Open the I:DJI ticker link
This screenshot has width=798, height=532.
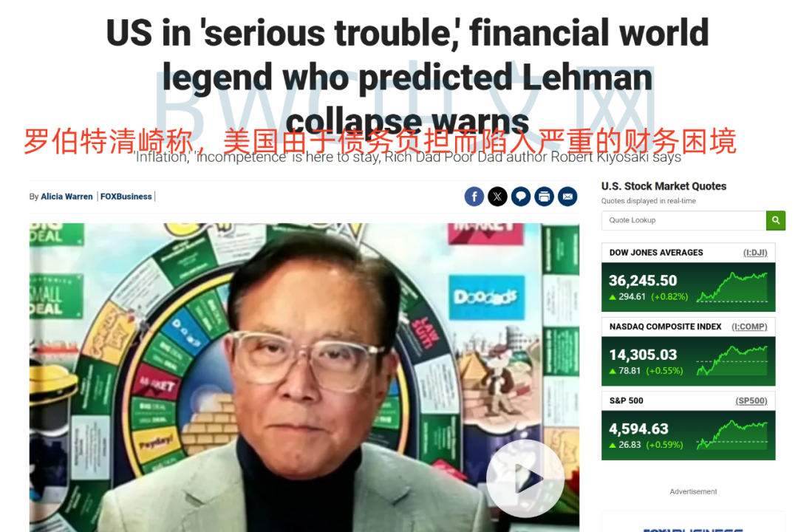755,253
